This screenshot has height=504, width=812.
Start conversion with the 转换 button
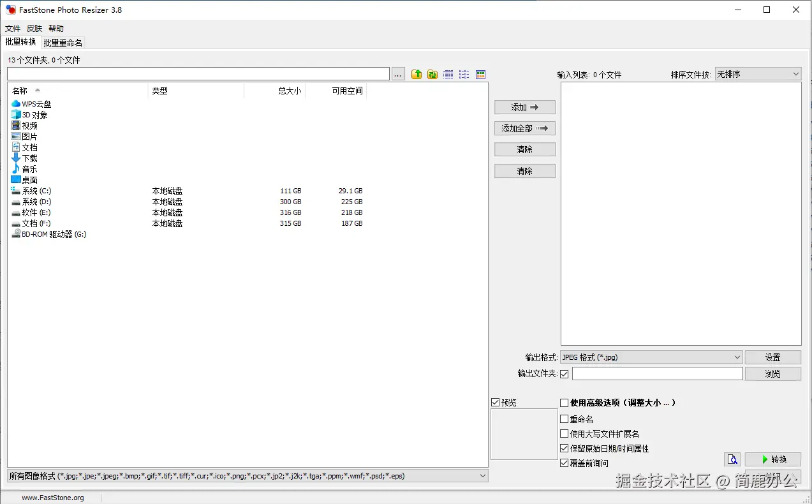point(773,459)
